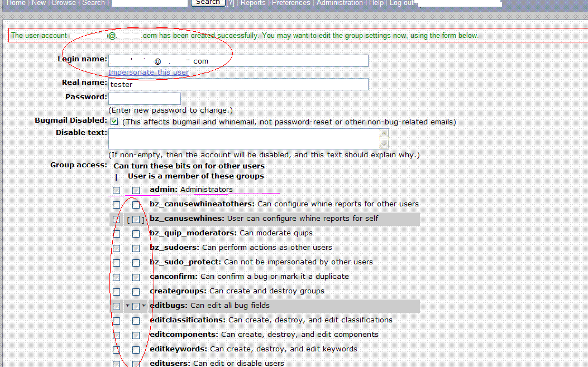Click the '(Enter new password to change.)' hint text
The height and width of the screenshot is (367, 588).
171,110
